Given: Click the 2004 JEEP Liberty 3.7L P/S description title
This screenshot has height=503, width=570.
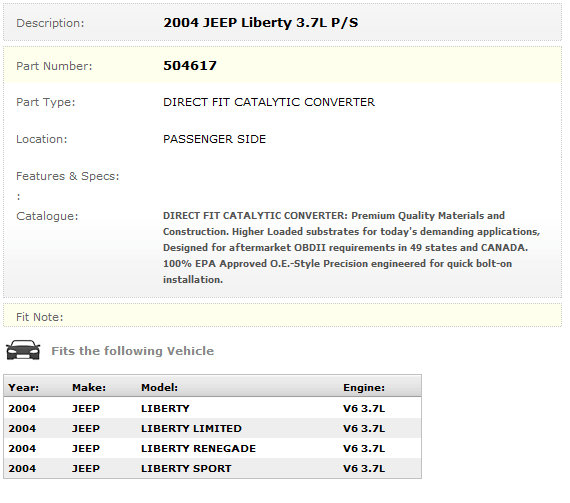Looking at the screenshot, I should (x=260, y=23).
